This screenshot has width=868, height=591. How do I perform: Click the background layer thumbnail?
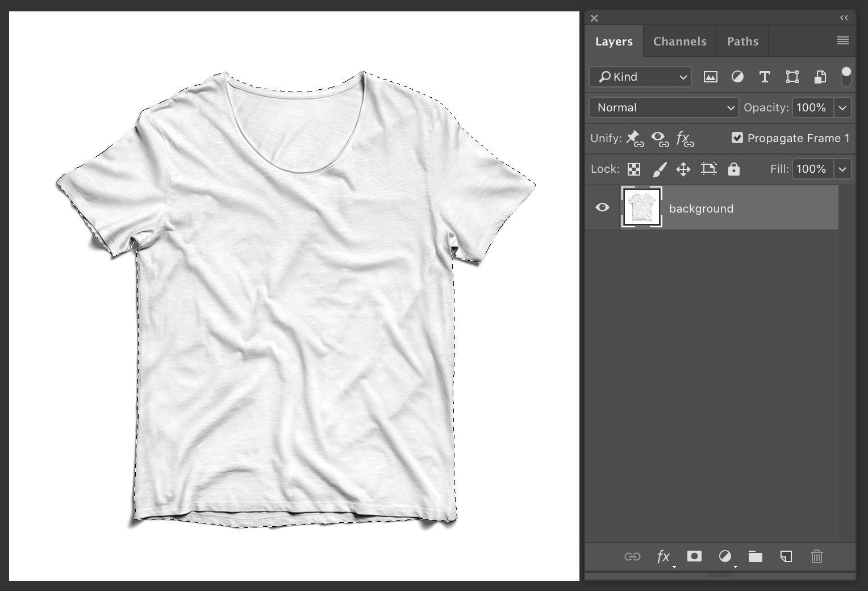click(x=641, y=207)
